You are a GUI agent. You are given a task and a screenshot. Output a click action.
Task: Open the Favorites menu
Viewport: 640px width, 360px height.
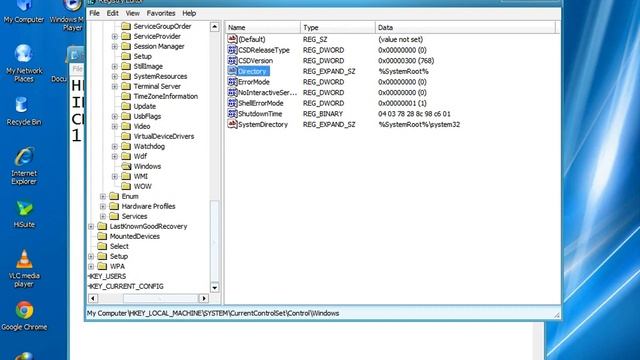coord(161,13)
